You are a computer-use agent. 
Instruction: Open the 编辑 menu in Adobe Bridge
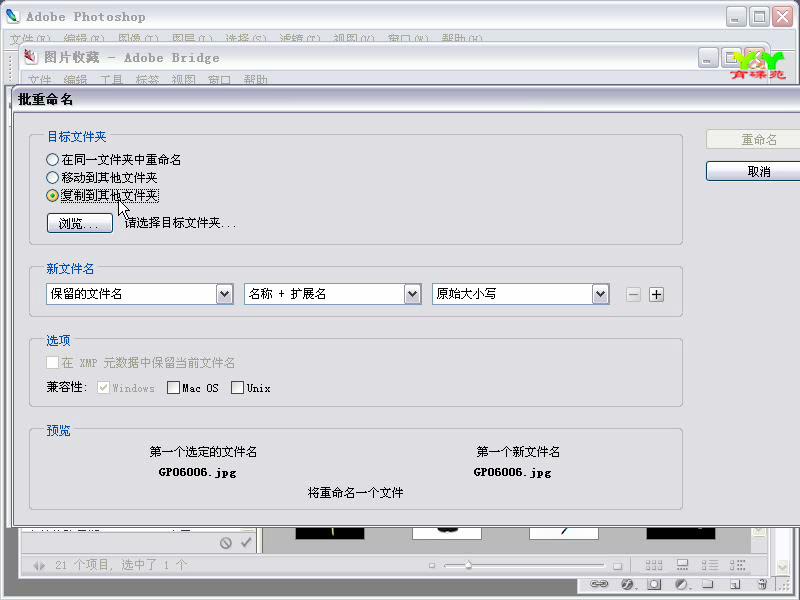tap(76, 79)
